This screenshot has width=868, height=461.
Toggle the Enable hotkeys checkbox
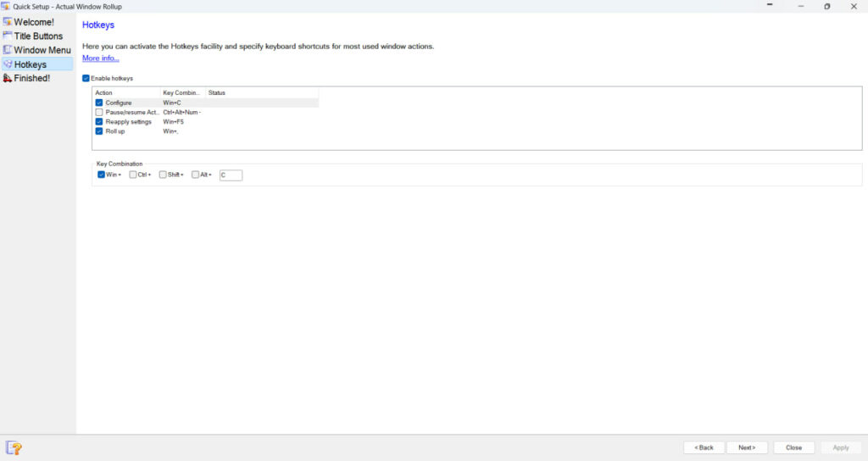click(x=86, y=78)
